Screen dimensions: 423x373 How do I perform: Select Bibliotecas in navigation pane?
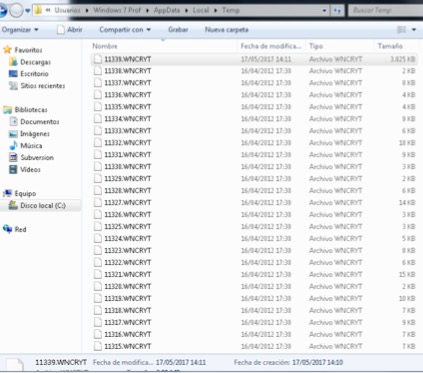tap(31, 110)
